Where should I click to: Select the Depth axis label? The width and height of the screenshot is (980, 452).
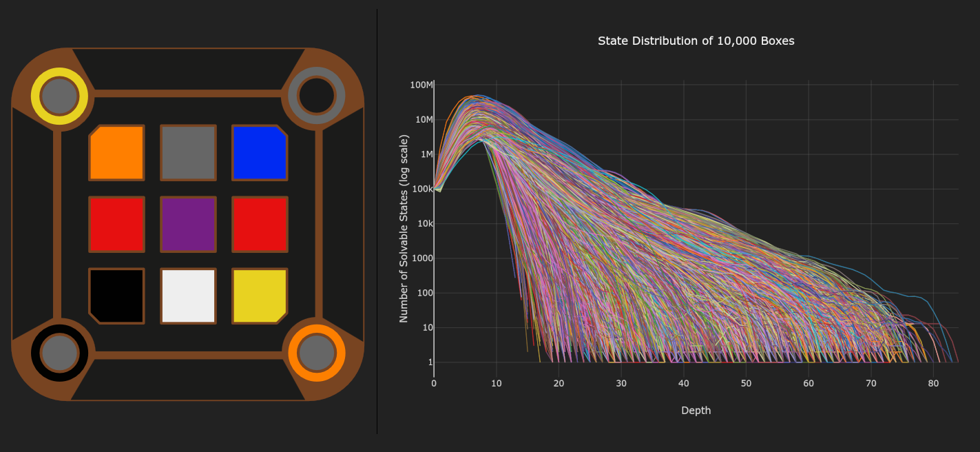696,410
